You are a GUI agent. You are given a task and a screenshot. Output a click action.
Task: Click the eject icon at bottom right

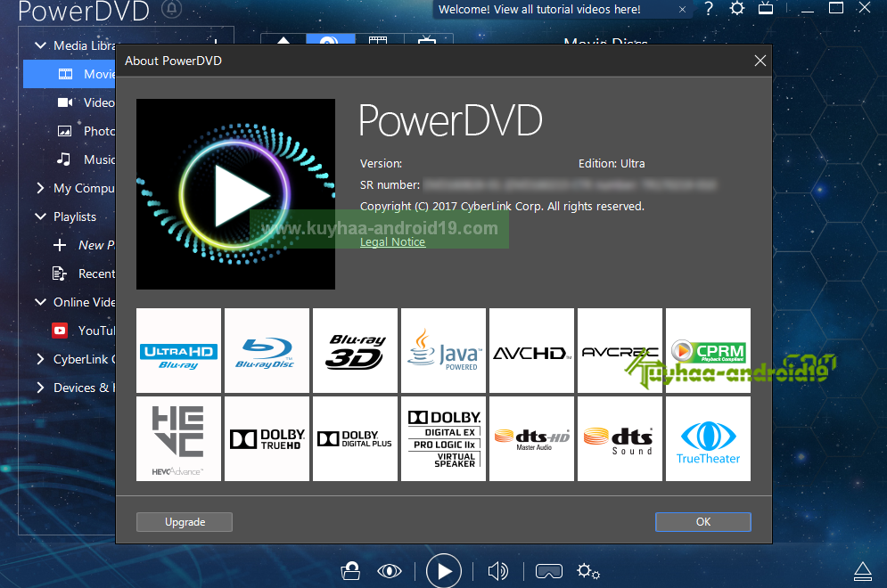tap(862, 572)
